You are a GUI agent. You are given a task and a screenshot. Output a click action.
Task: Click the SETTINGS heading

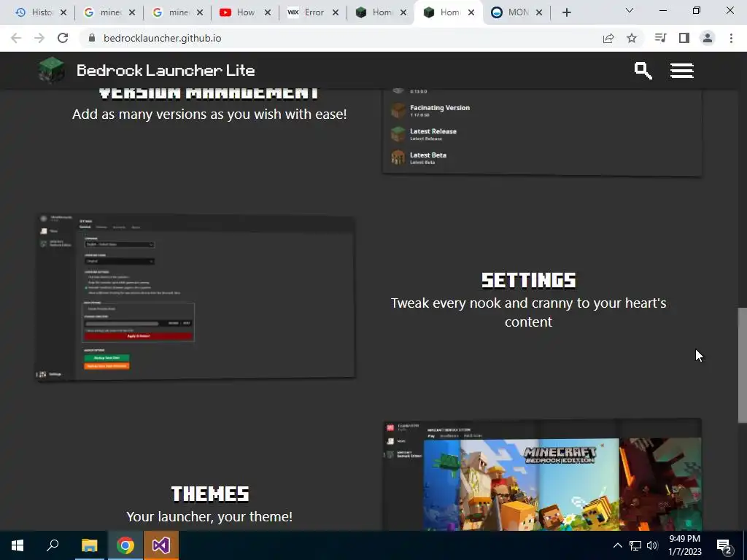[x=528, y=280]
